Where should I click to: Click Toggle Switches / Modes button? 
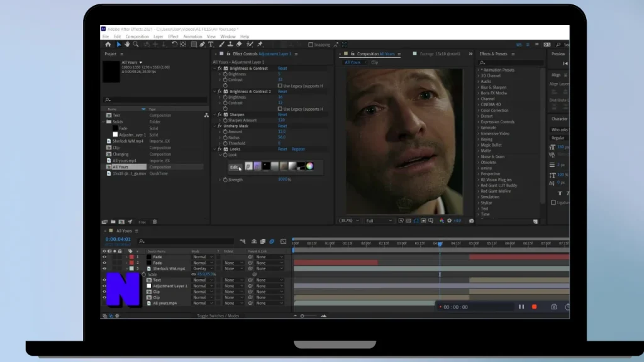pos(218,316)
